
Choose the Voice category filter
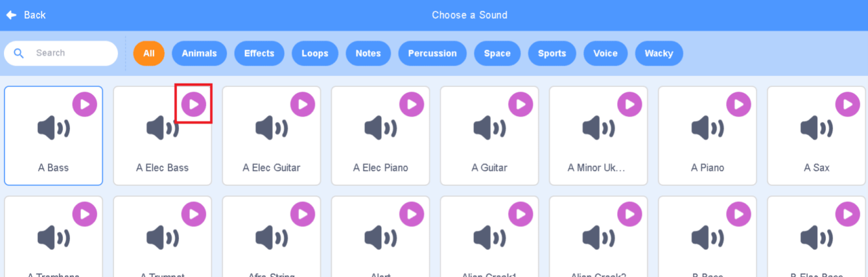coord(605,53)
